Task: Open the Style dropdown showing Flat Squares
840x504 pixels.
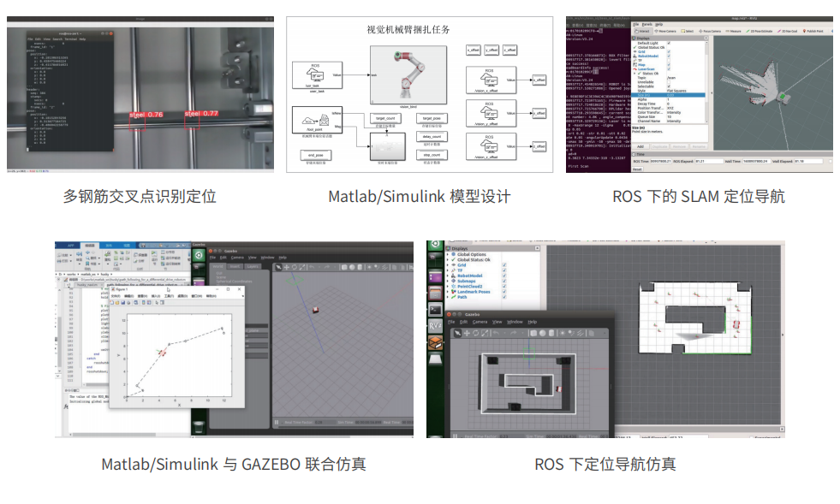Action: point(685,91)
